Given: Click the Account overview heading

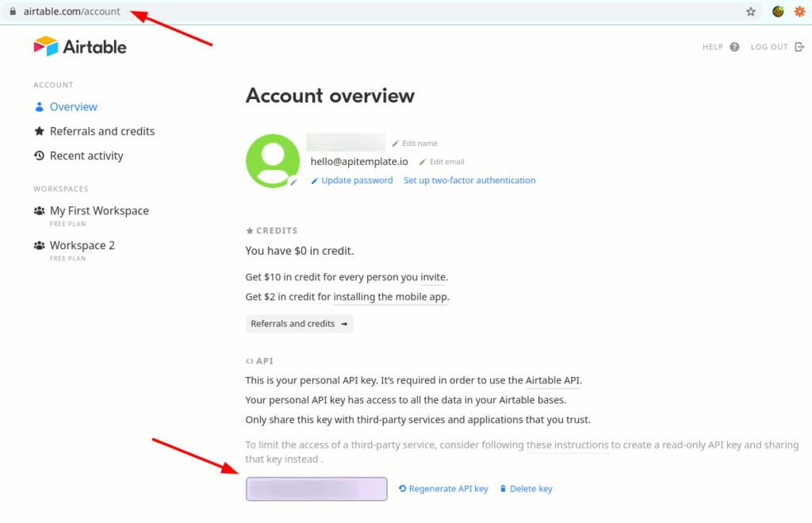Looking at the screenshot, I should (x=330, y=96).
